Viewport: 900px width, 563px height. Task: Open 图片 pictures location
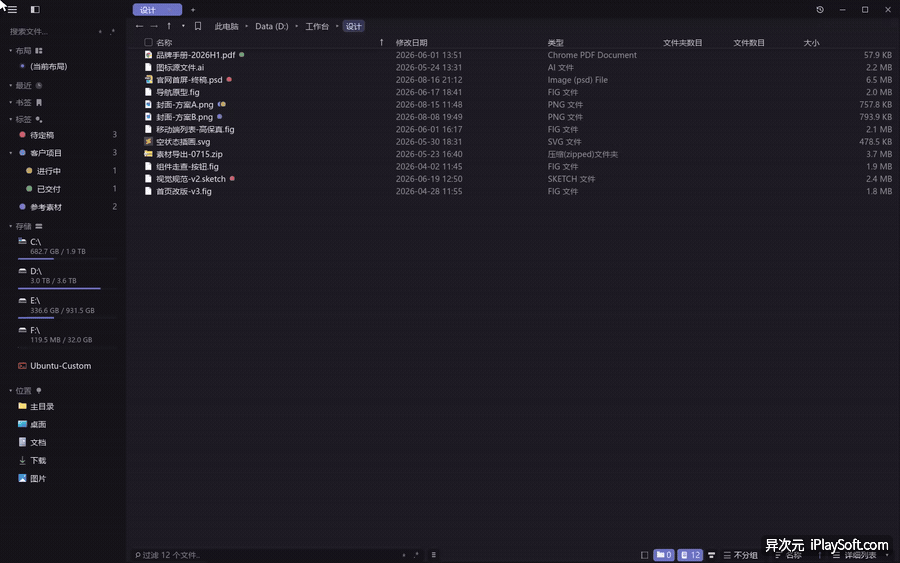pyautogui.click(x=38, y=479)
